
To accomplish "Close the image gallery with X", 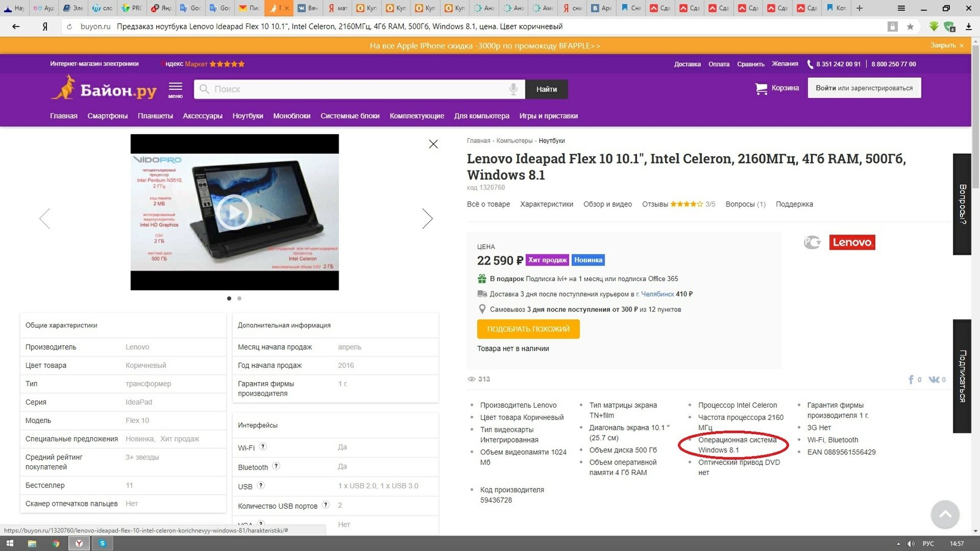I will click(433, 144).
